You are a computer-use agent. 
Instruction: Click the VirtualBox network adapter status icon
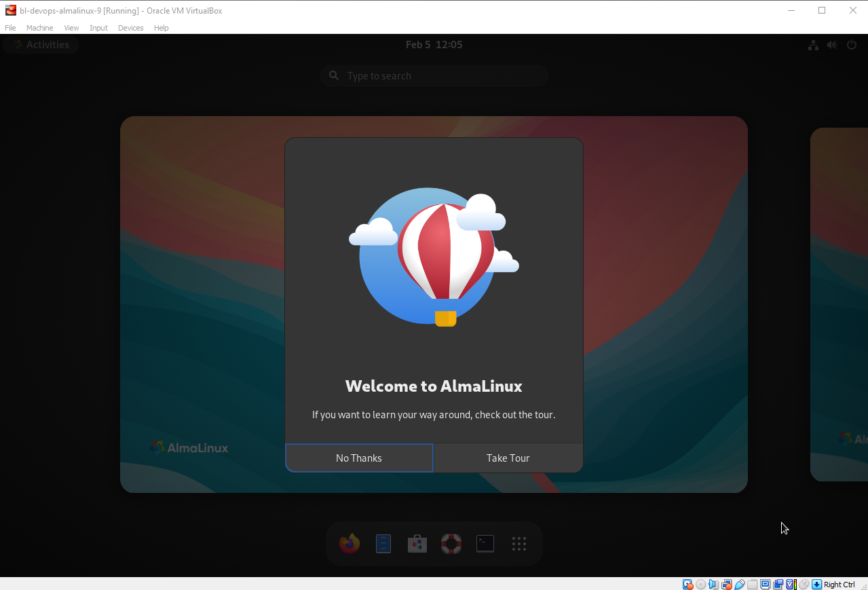pyautogui.click(x=726, y=584)
